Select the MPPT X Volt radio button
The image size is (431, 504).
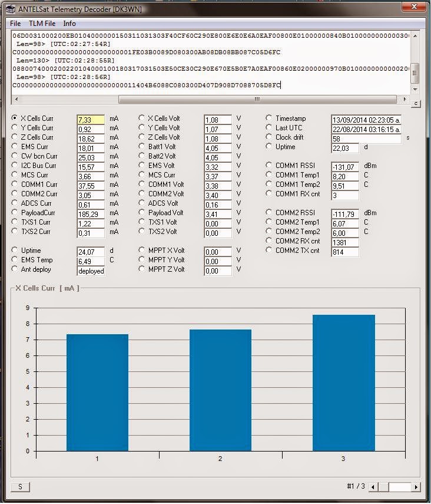[x=142, y=250]
